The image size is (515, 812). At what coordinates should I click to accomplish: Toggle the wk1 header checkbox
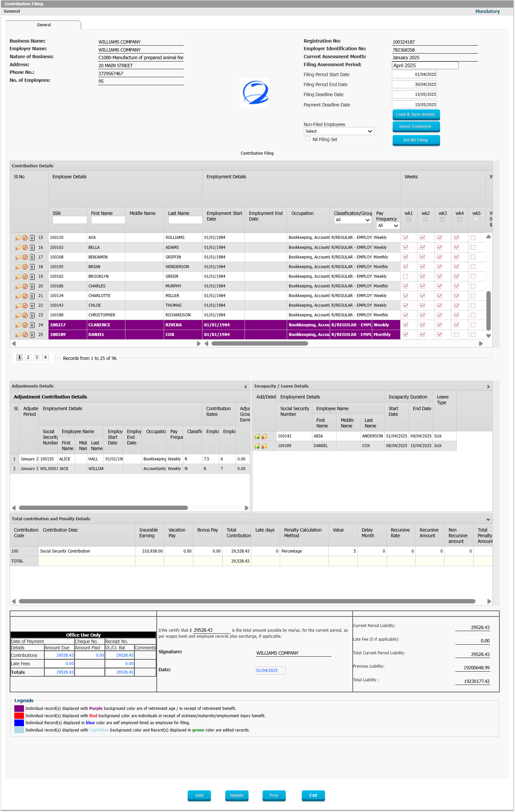pyautogui.click(x=409, y=220)
